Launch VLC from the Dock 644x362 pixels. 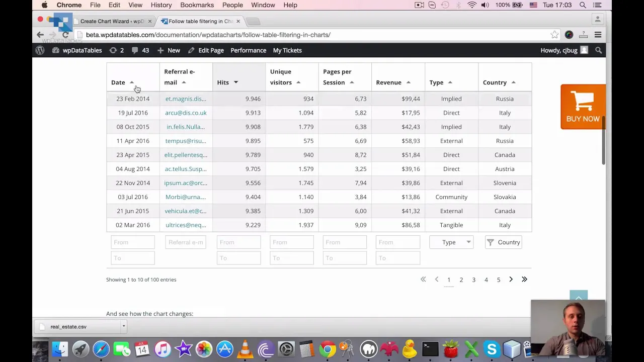coord(245,349)
